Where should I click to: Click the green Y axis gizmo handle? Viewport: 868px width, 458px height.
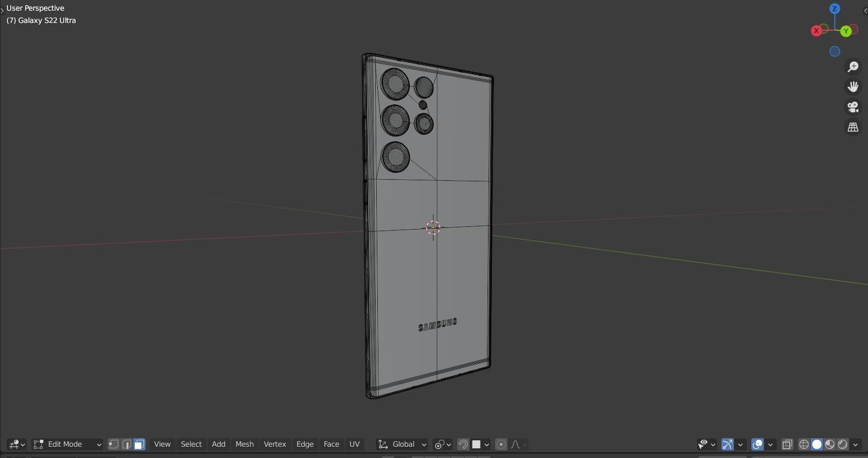846,31
